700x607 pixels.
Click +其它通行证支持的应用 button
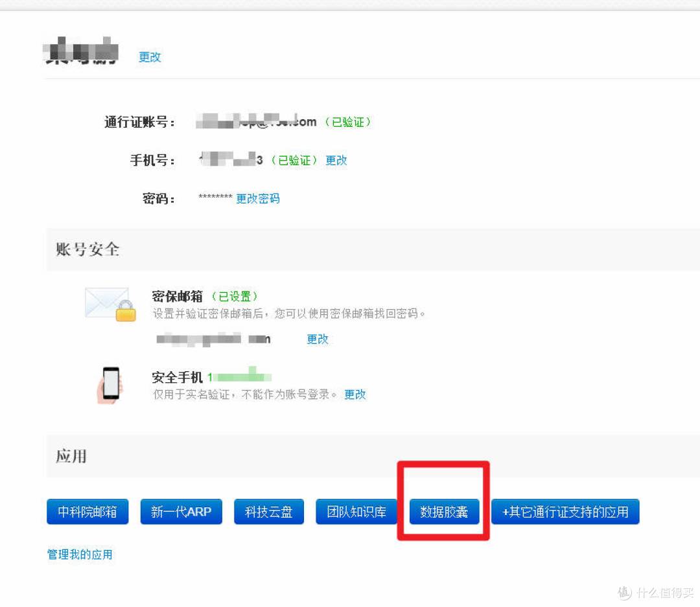(x=565, y=512)
